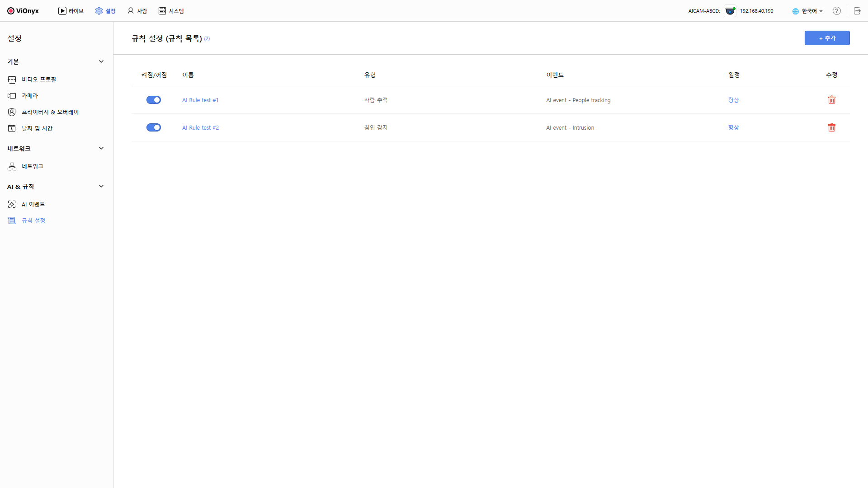868x488 pixels.
Task: Switch to the 시스템 tab
Action: 171,11
